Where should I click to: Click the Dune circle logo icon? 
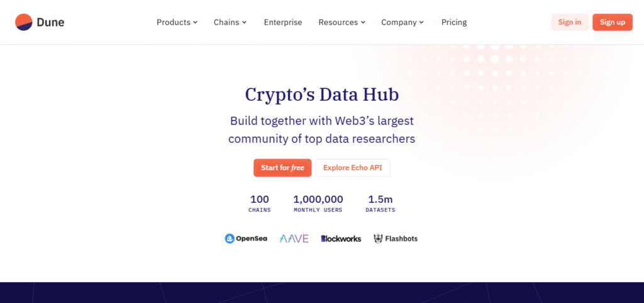[24, 22]
